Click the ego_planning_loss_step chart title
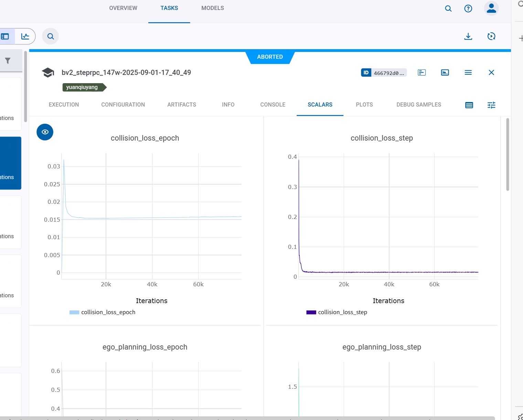This screenshot has height=420, width=523. 382,347
